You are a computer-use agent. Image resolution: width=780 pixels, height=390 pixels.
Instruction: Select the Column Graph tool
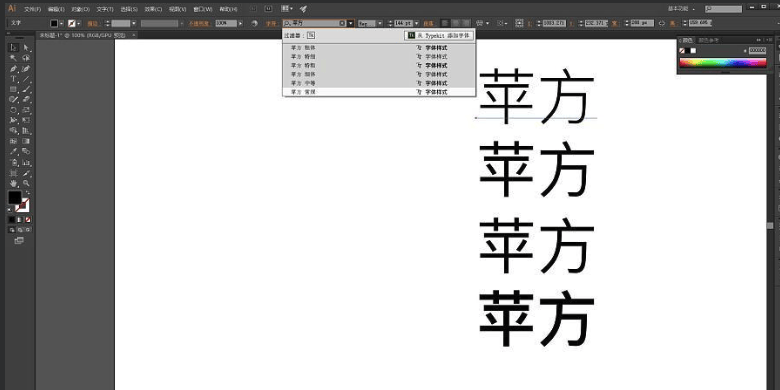tap(26, 162)
